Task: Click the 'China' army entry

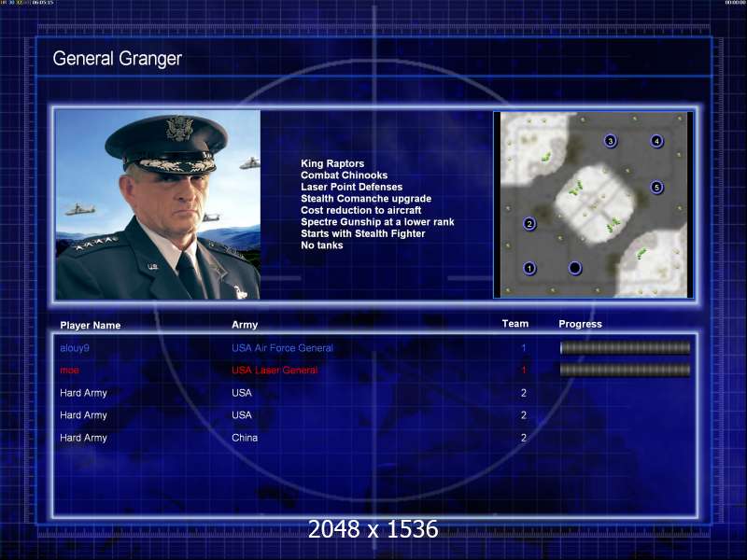Action: click(245, 438)
